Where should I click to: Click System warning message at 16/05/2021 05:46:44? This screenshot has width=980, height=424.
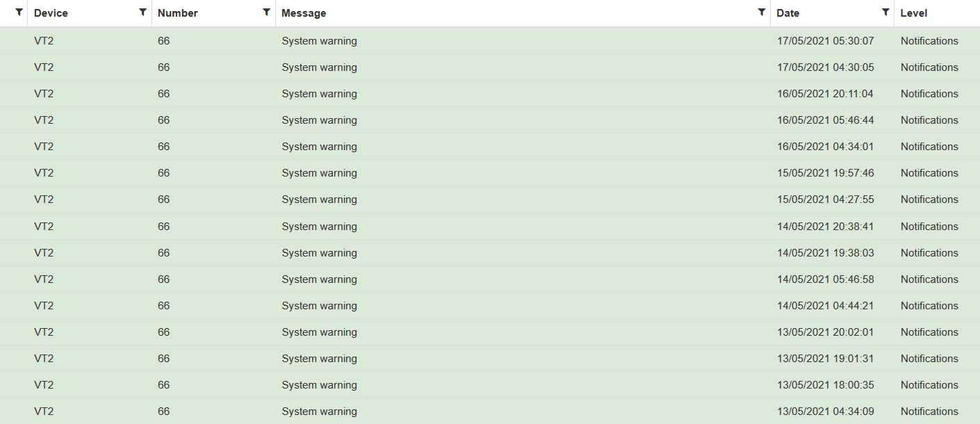click(319, 120)
